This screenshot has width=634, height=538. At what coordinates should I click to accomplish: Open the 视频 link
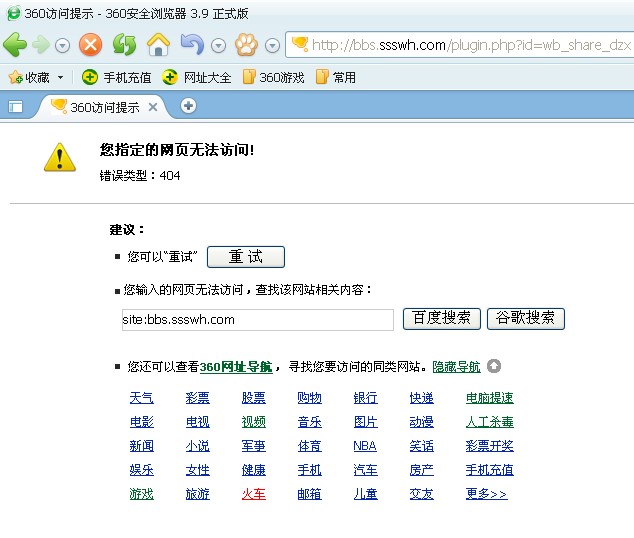(x=254, y=422)
